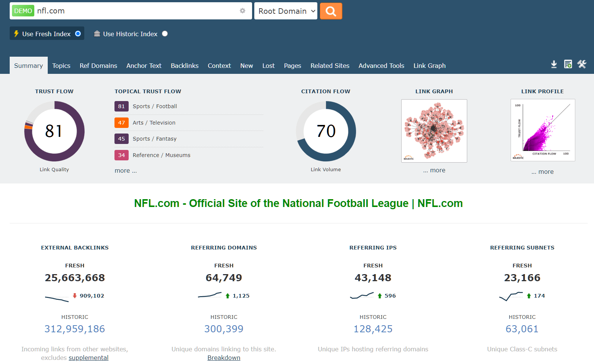Viewport: 594px width, 364px height.
Task: Click the Breakdown link under Referring Domains
Action: [224, 358]
